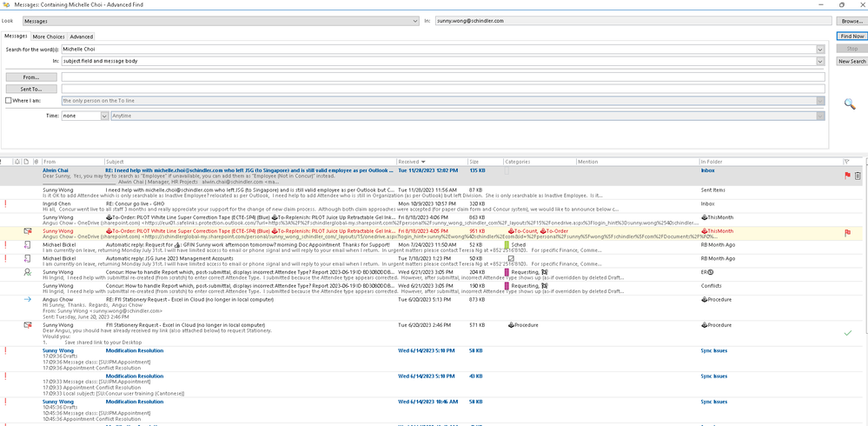
Task: Open the Time 'none' dropdown
Action: 104,116
